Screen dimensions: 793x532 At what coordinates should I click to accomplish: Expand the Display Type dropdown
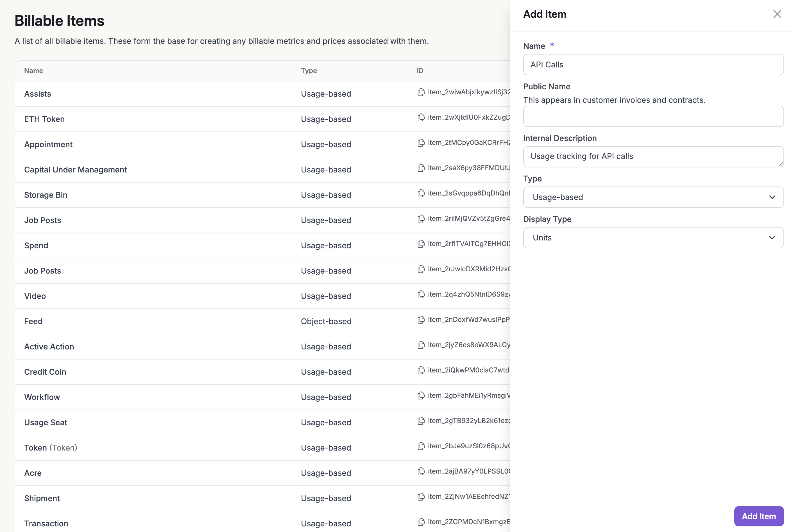pos(653,238)
